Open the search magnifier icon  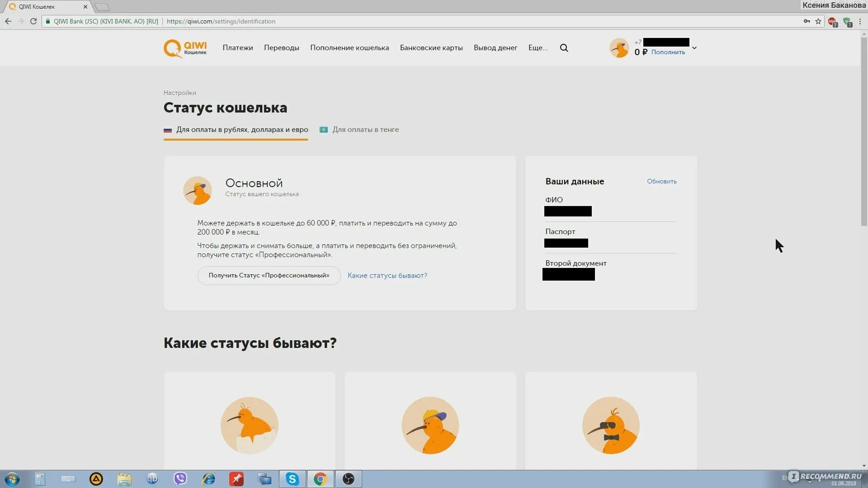tap(564, 48)
